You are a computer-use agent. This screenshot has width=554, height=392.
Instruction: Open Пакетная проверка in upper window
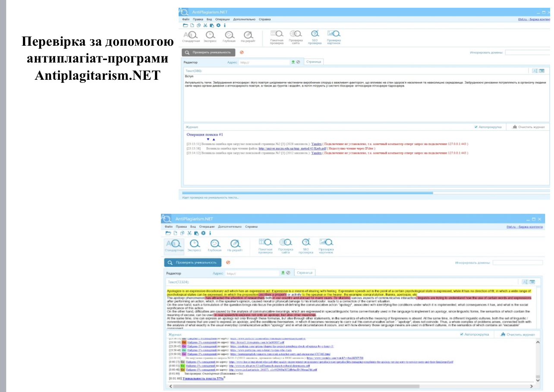pos(277,38)
